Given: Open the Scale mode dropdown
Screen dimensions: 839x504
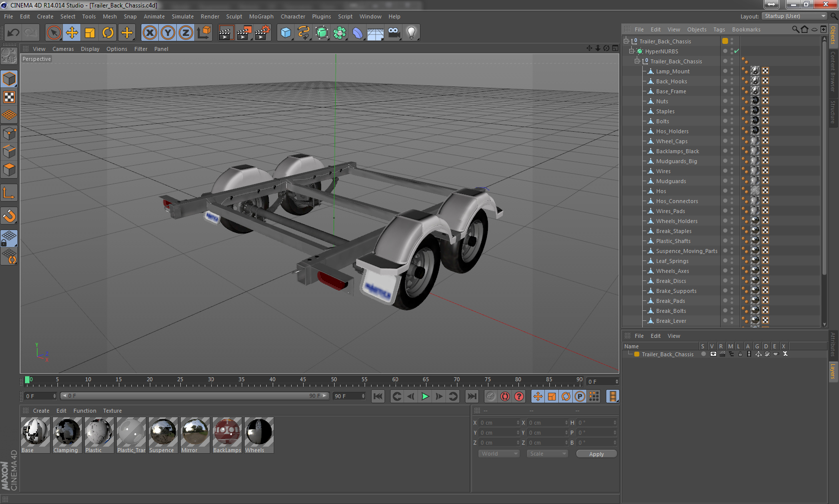Looking at the screenshot, I should pyautogui.click(x=547, y=454).
